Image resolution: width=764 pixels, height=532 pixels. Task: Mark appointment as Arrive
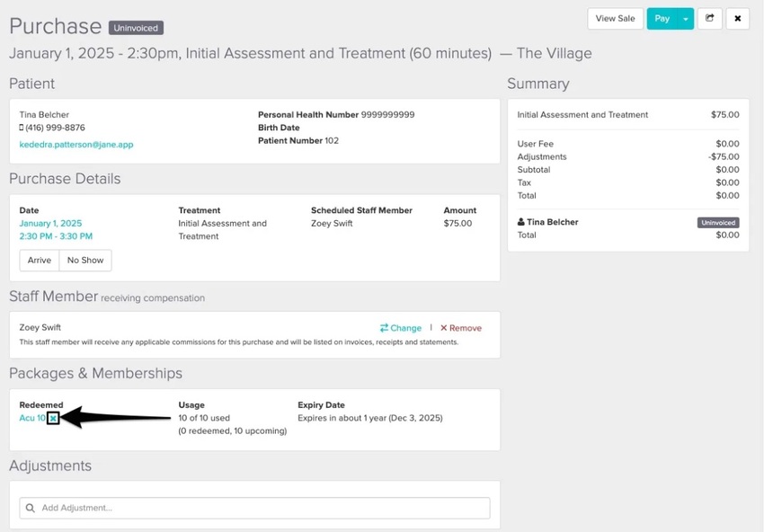39,260
